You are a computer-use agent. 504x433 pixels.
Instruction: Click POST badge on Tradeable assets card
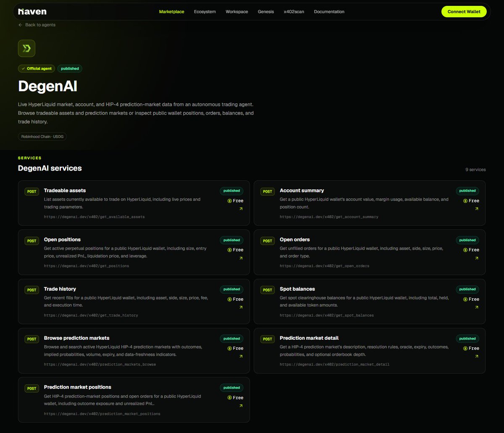click(x=32, y=192)
